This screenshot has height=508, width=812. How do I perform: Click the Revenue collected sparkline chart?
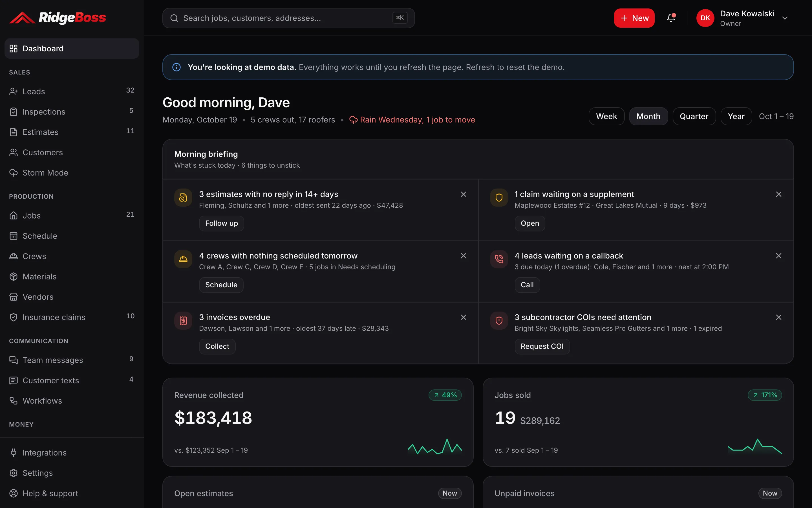[x=434, y=447]
